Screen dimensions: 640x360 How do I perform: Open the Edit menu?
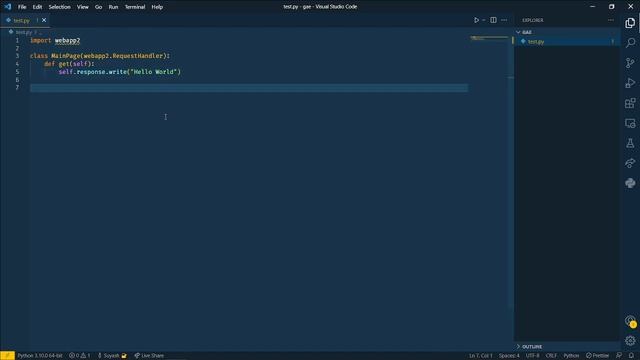click(x=37, y=7)
